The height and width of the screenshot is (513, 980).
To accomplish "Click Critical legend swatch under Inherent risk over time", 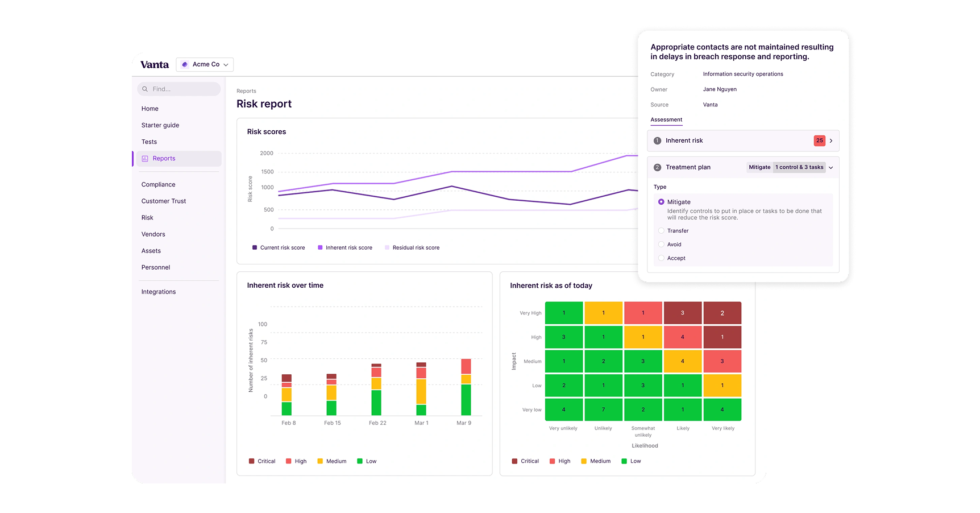I will point(251,461).
